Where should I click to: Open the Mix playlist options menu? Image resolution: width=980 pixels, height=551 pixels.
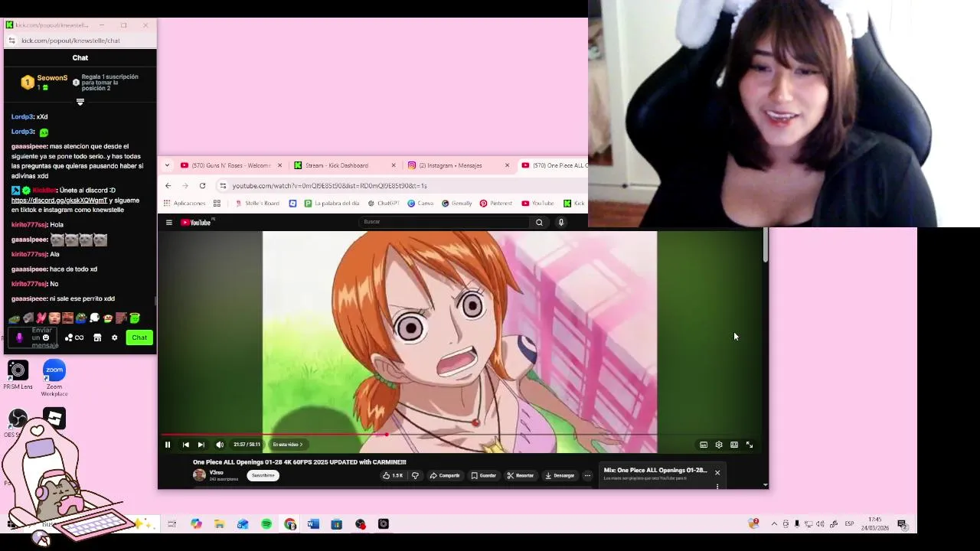point(717,486)
